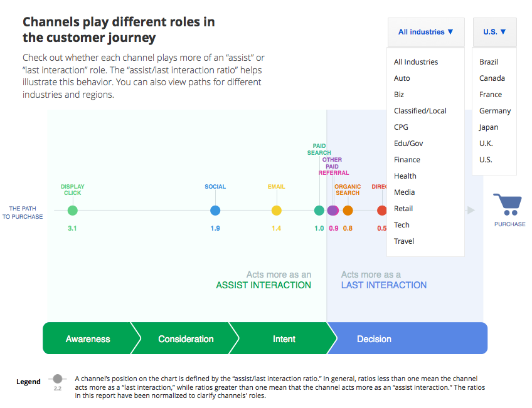The image size is (532, 408).
Task: Click the purple Other Paid dot
Action: click(x=333, y=211)
